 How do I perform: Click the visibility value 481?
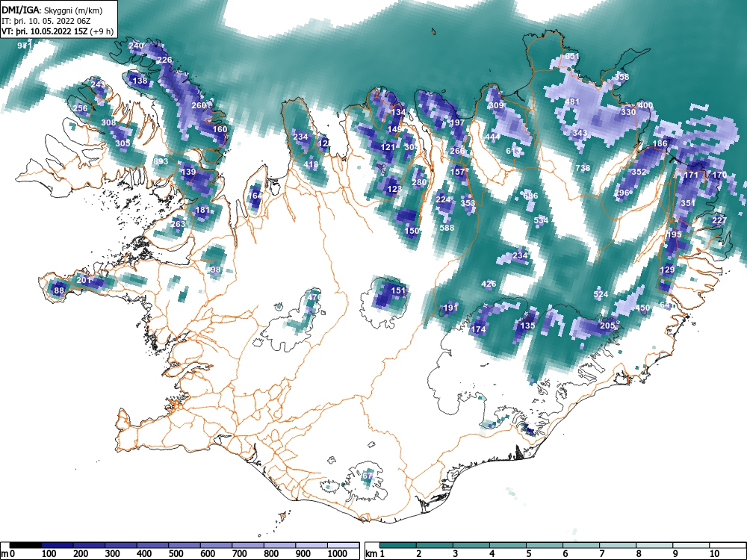(x=572, y=102)
